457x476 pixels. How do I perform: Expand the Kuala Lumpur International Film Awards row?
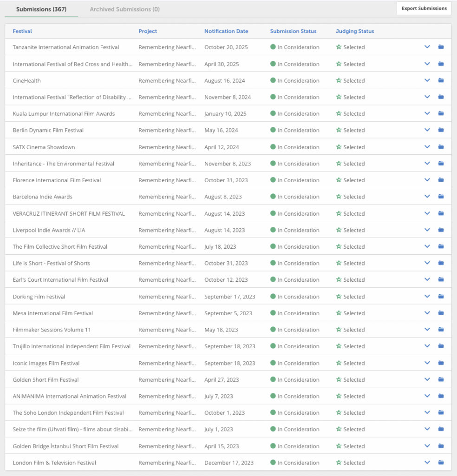(x=427, y=113)
